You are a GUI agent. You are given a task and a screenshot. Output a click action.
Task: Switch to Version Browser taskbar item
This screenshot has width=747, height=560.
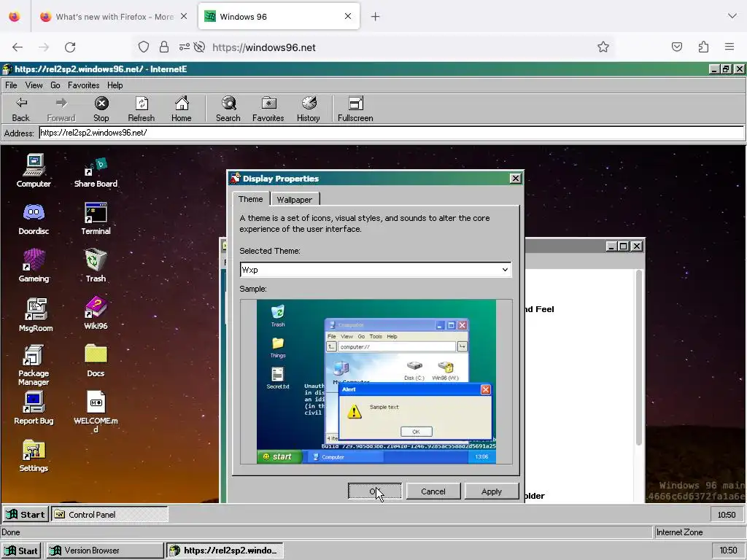[x=105, y=551]
